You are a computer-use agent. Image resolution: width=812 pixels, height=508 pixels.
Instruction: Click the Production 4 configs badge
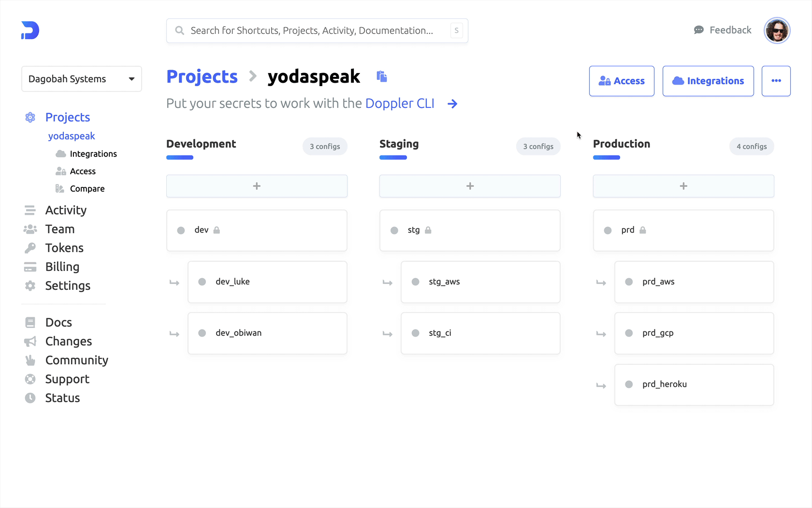click(x=752, y=147)
